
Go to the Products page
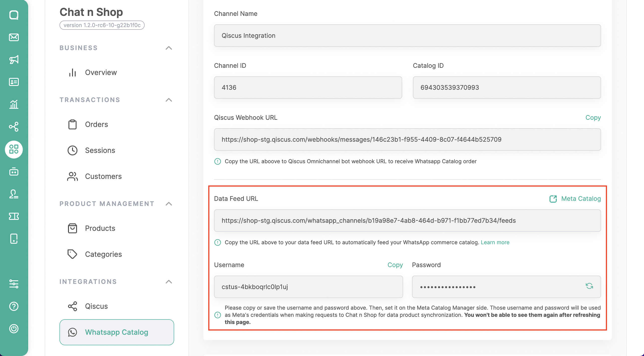tap(100, 228)
